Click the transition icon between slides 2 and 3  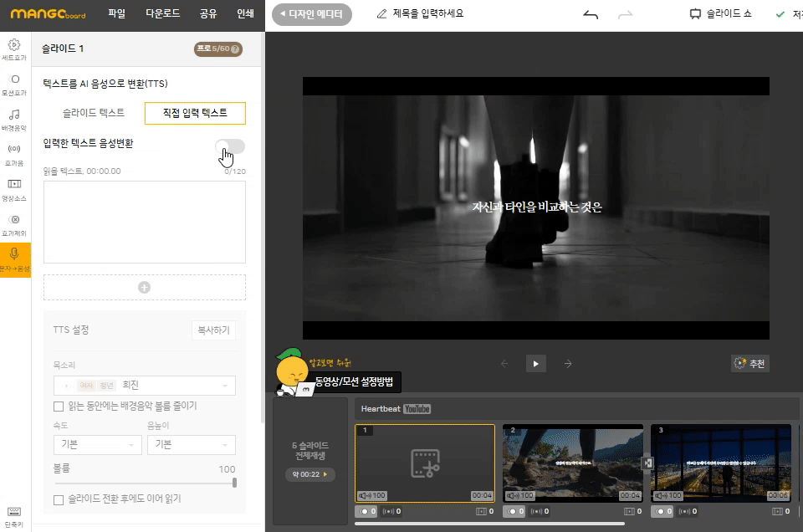click(x=647, y=463)
